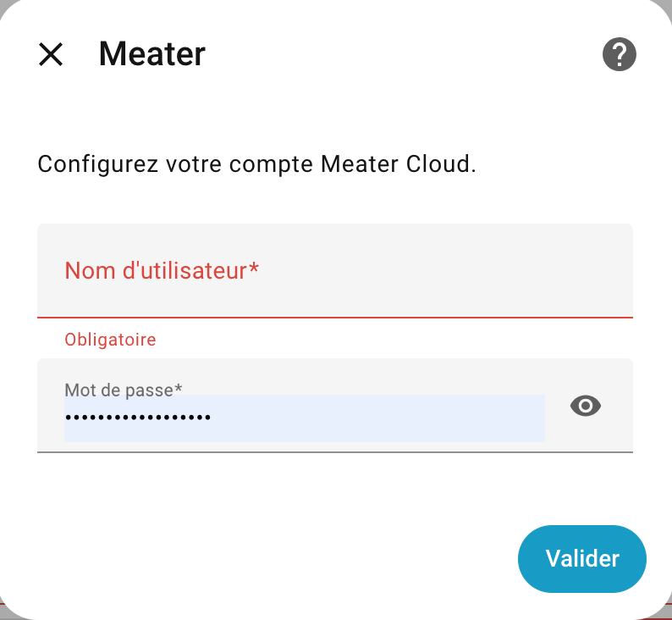Show password with the eye icon
Screen dimensions: 672x620
[x=586, y=407]
